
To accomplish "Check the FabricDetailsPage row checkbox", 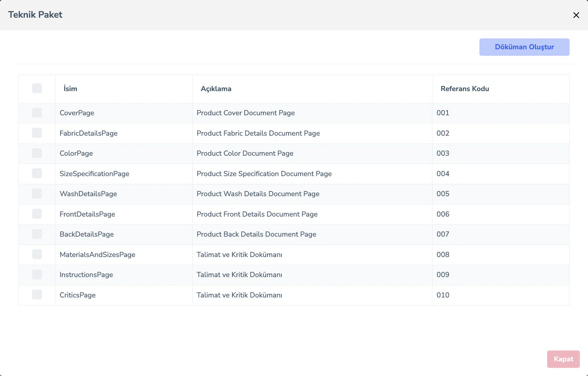I will click(37, 133).
